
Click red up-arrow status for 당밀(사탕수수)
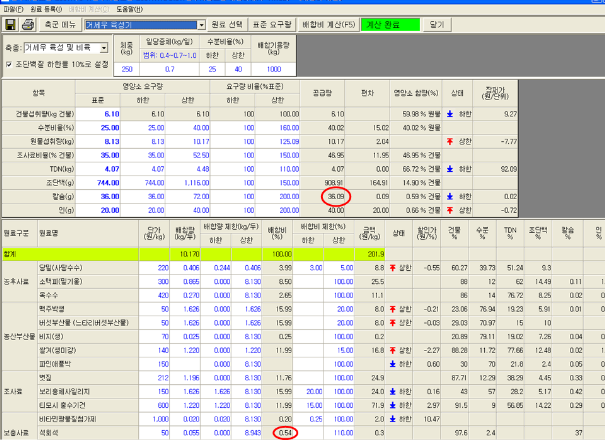[393, 268]
